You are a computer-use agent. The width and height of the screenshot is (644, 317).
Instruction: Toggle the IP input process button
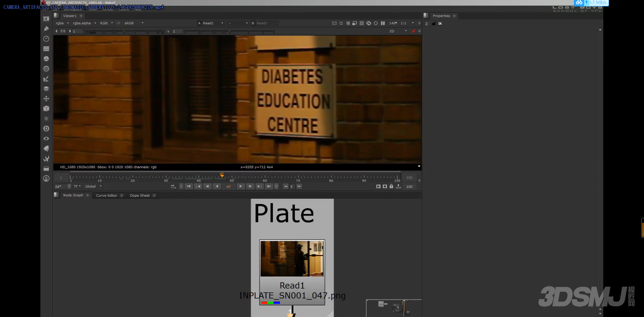pyautogui.click(x=118, y=23)
